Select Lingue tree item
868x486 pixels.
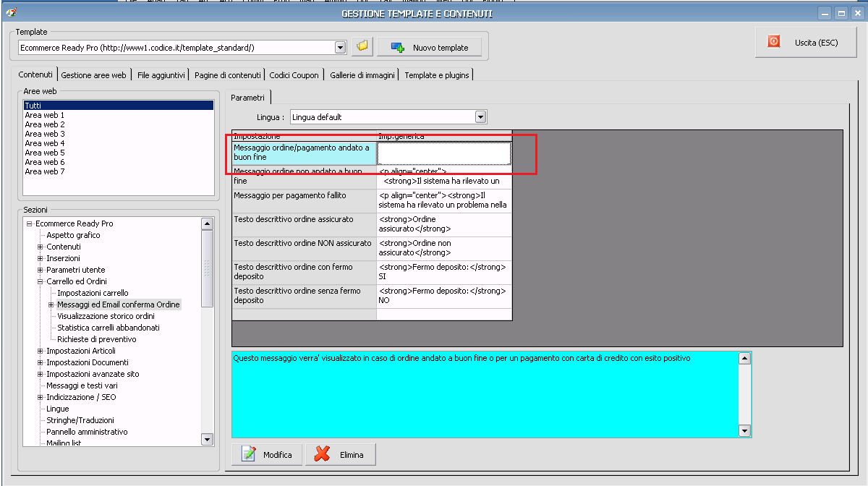[x=58, y=409]
